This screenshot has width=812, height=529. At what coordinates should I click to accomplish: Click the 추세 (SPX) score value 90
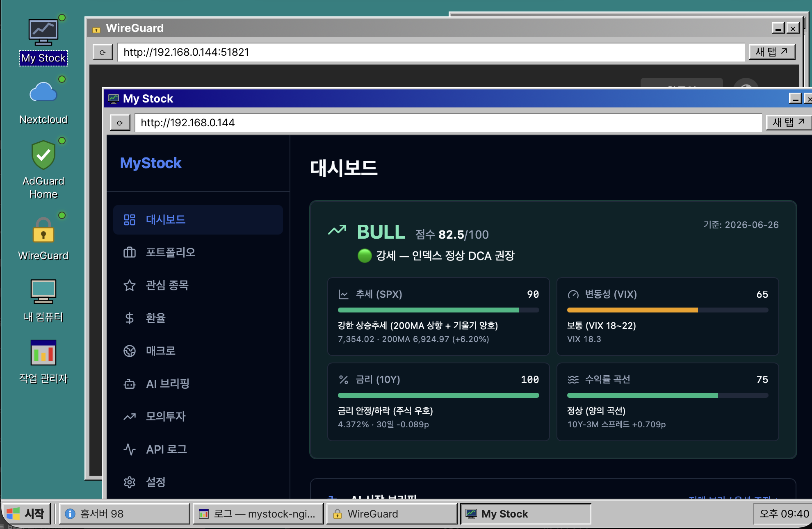pyautogui.click(x=533, y=294)
